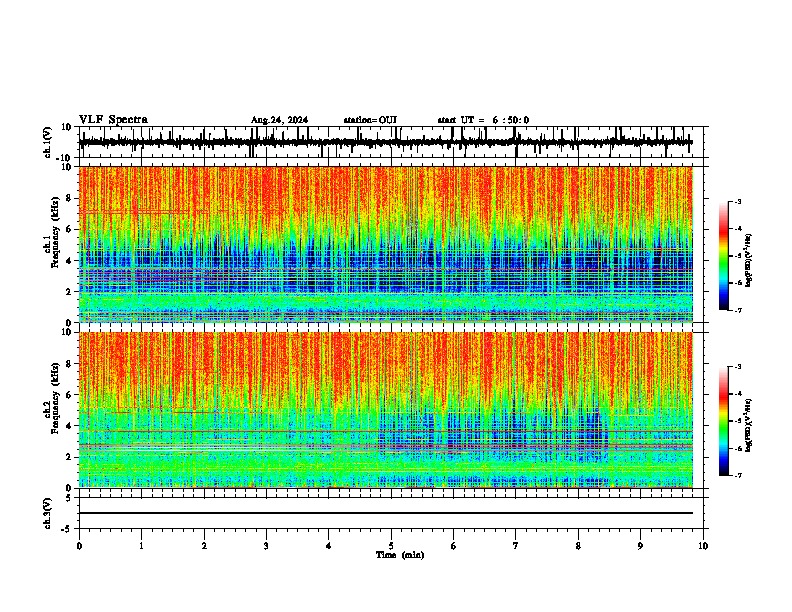The width and height of the screenshot is (792, 612).
Task: Click the "ch.3(V)" axis label
Action: [x=48, y=513]
